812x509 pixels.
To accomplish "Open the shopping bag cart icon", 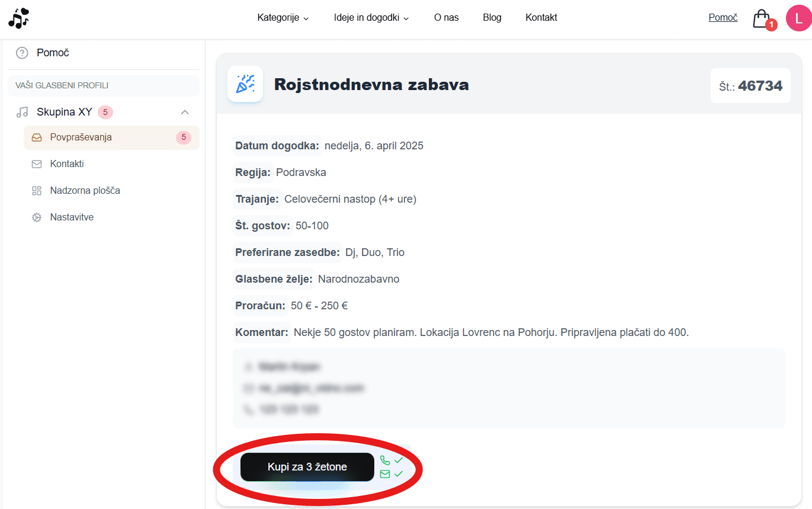I will click(761, 18).
